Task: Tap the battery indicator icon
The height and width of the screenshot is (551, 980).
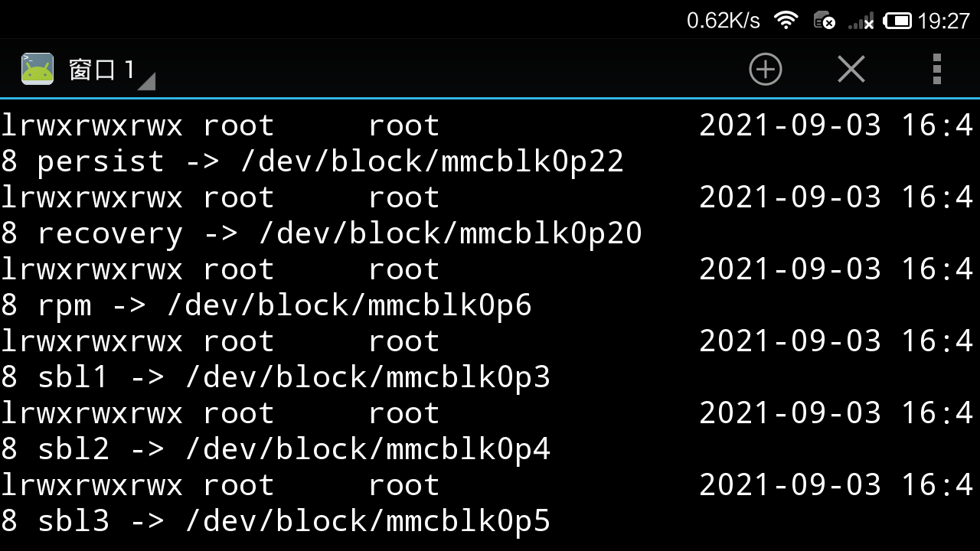Action: coord(898,21)
